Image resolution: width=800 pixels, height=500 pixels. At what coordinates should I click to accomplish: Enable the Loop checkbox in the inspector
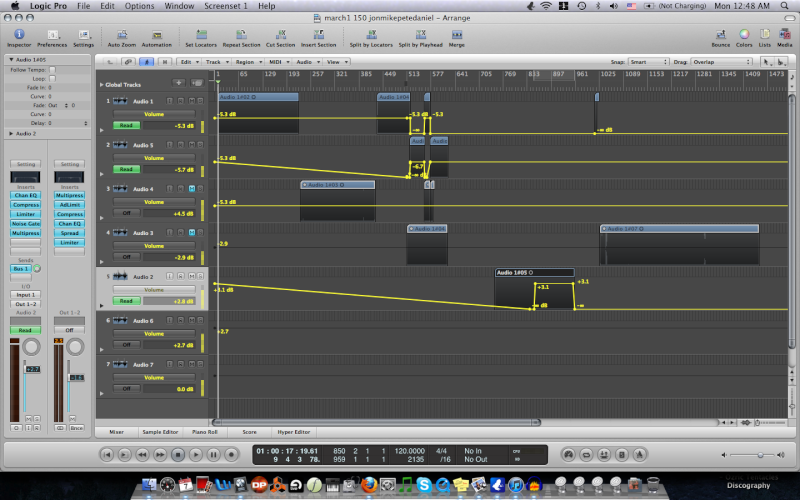pos(52,79)
